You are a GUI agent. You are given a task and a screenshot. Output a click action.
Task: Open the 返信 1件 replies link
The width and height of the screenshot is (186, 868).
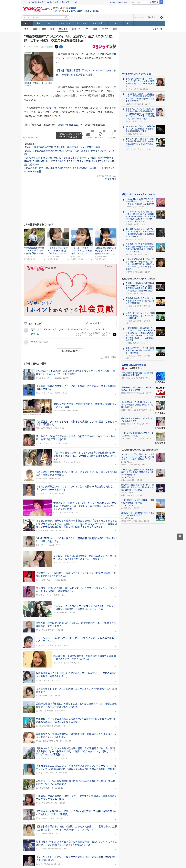[x=35, y=334]
